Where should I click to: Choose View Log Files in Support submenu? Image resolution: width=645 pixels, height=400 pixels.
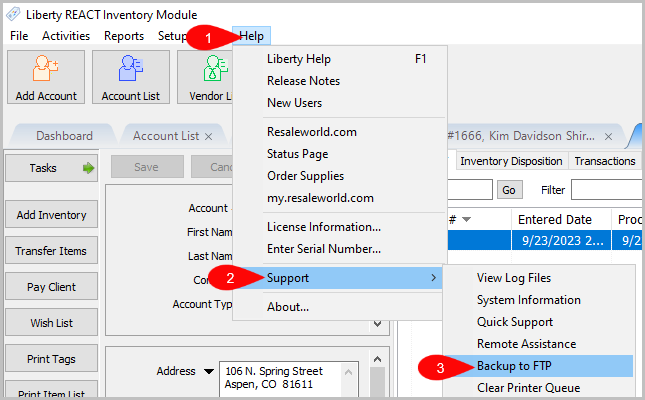click(x=538, y=278)
